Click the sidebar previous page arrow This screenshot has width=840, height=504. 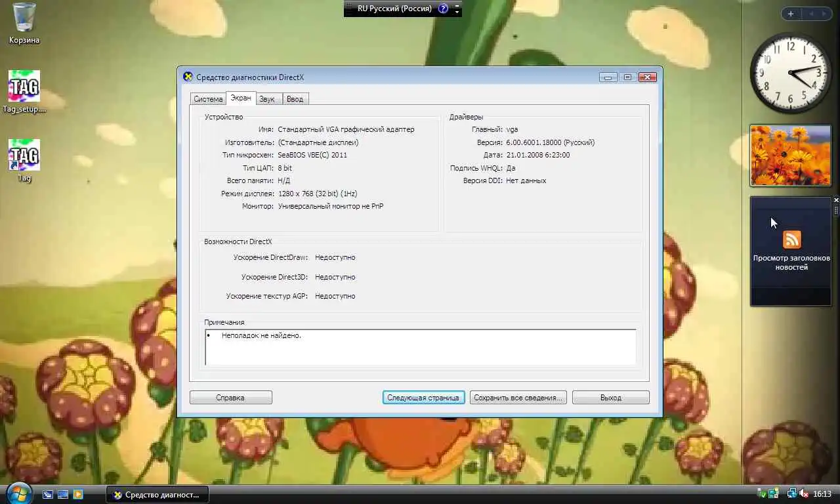click(811, 14)
